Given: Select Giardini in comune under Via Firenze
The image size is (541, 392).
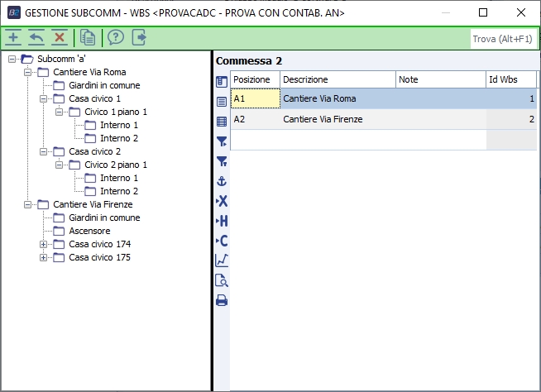Looking at the screenshot, I should pos(104,218).
